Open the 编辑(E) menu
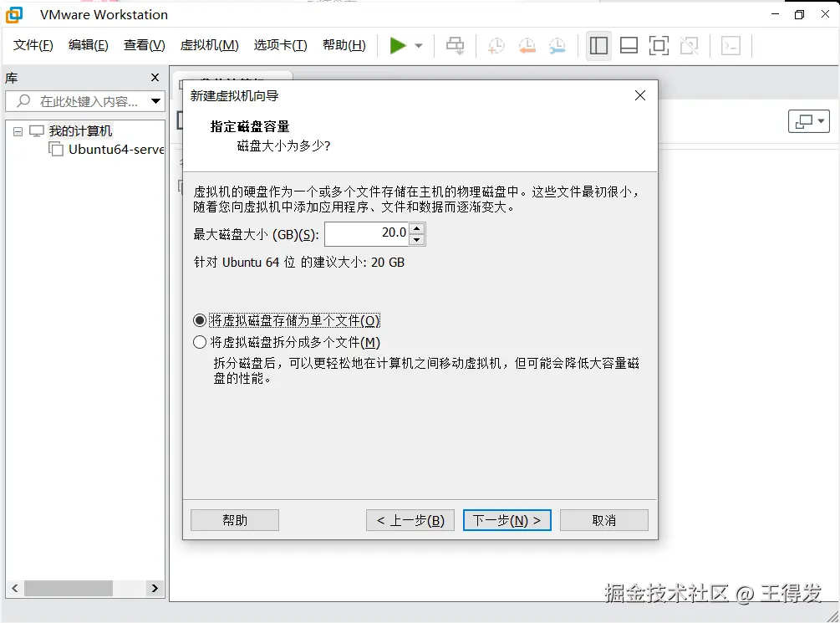The image size is (840, 623). pos(89,45)
